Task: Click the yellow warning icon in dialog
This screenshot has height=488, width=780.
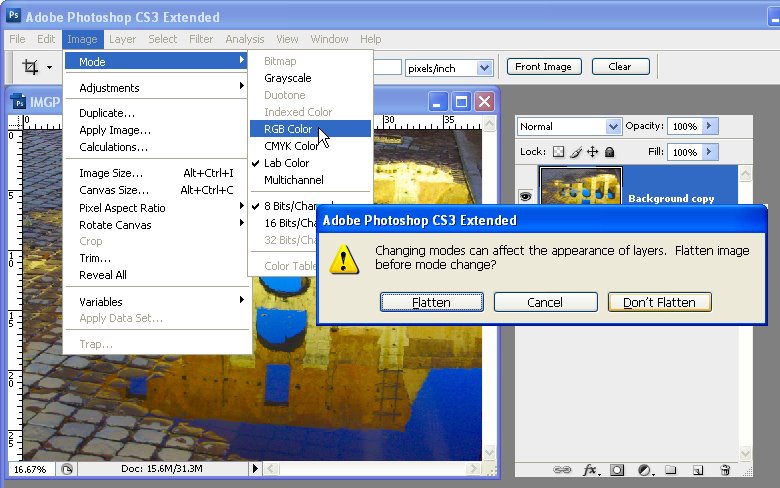Action: 344,259
